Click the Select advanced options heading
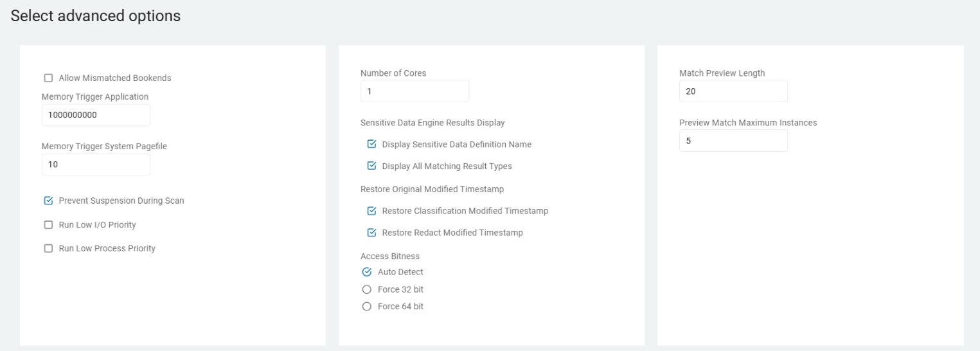This screenshot has height=351, width=980. [x=96, y=16]
